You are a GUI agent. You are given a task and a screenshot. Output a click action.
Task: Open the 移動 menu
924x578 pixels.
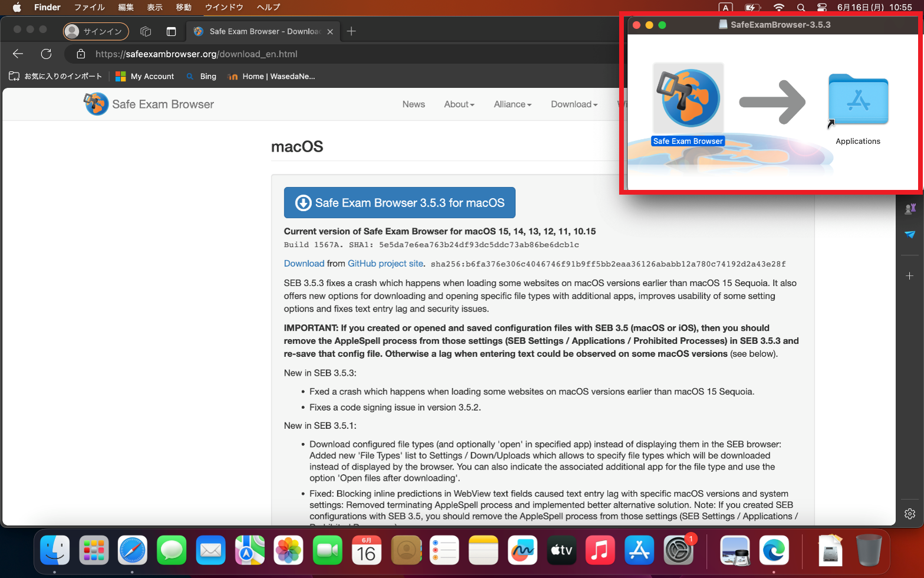(x=183, y=7)
